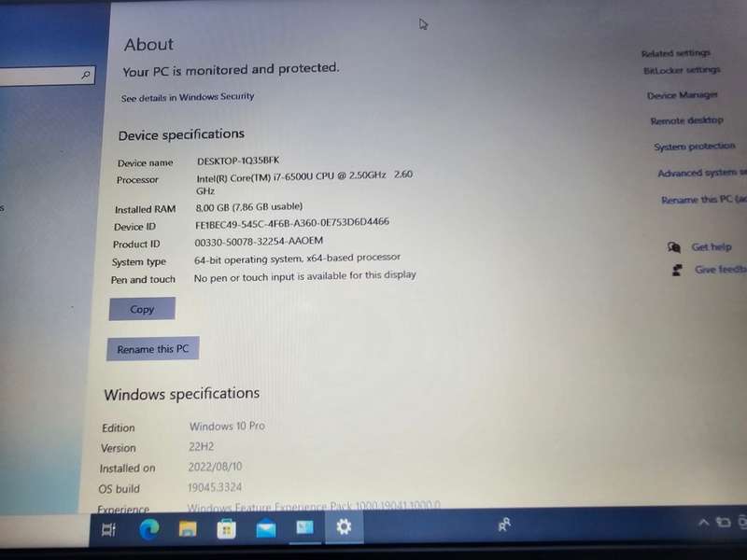Open Advanced system settings link
This screenshot has height=560, width=747.
(702, 173)
